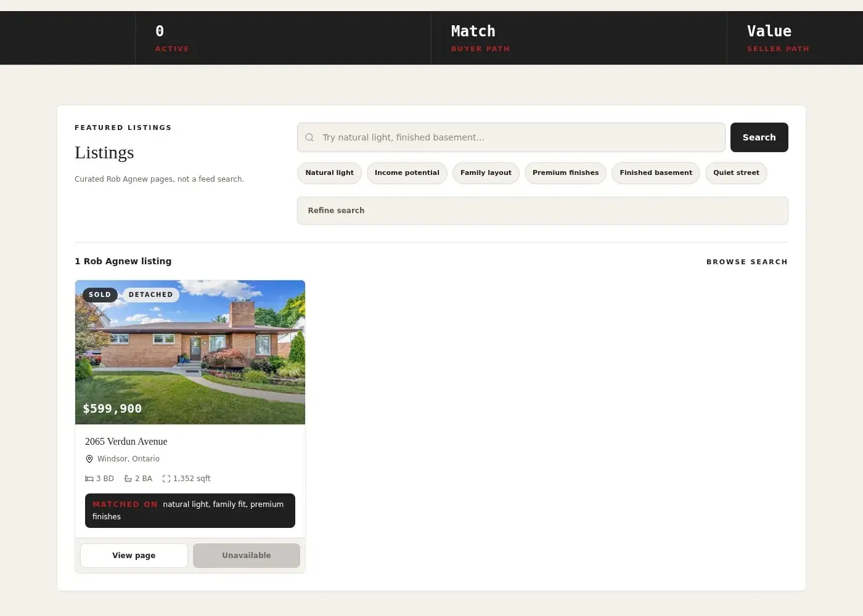Viewport: 863px width, 616px height.
Task: Select the 0 Active stat item
Action: click(x=283, y=38)
